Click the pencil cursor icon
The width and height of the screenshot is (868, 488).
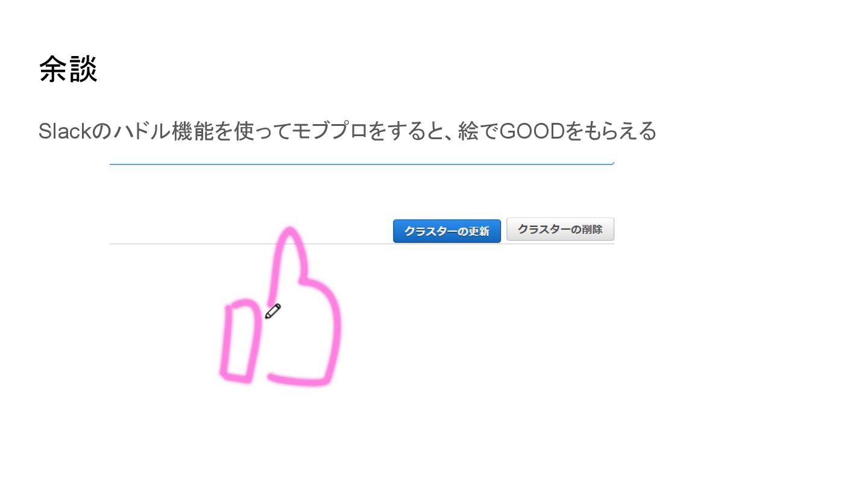[x=273, y=311]
